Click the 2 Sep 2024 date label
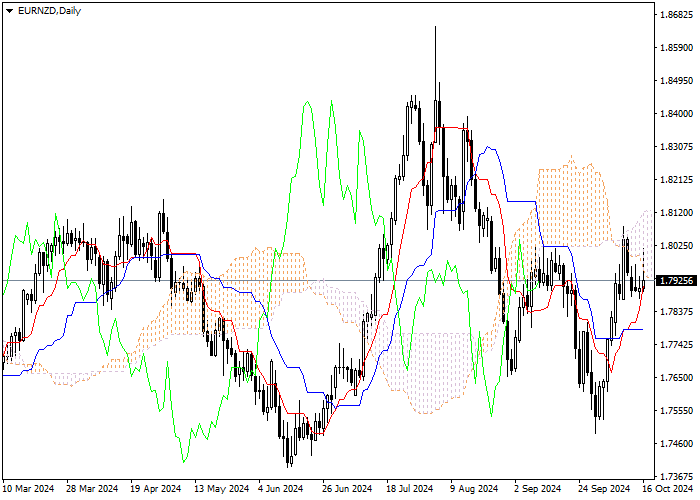 (x=538, y=489)
